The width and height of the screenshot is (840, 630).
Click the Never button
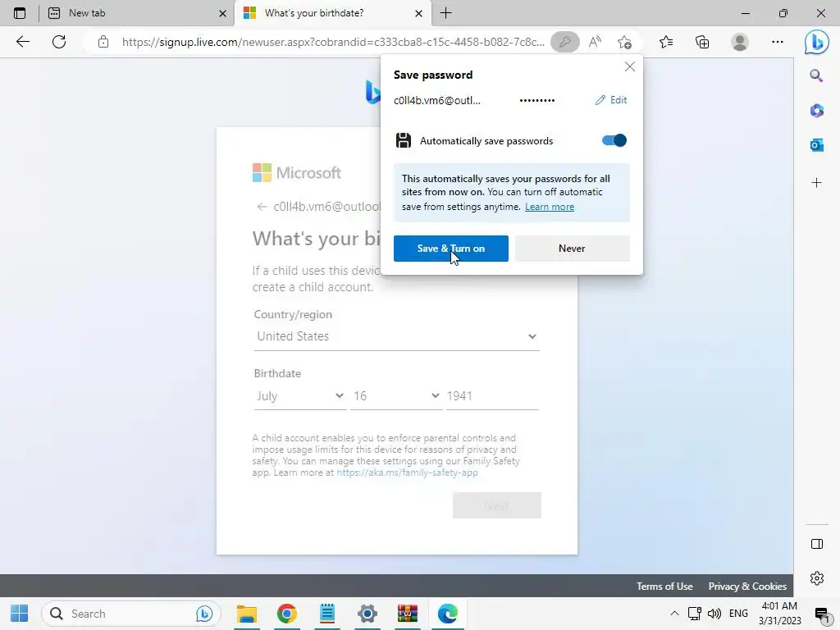[x=572, y=249]
